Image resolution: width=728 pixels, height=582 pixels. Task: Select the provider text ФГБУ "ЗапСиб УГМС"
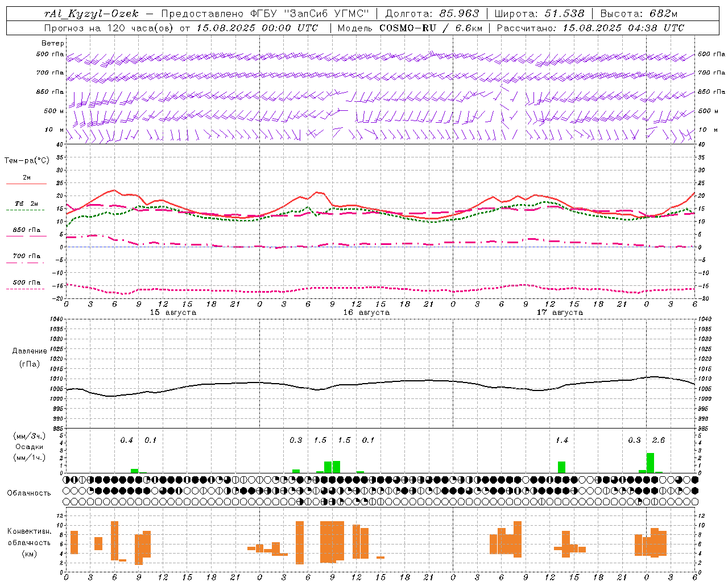pos(309,14)
